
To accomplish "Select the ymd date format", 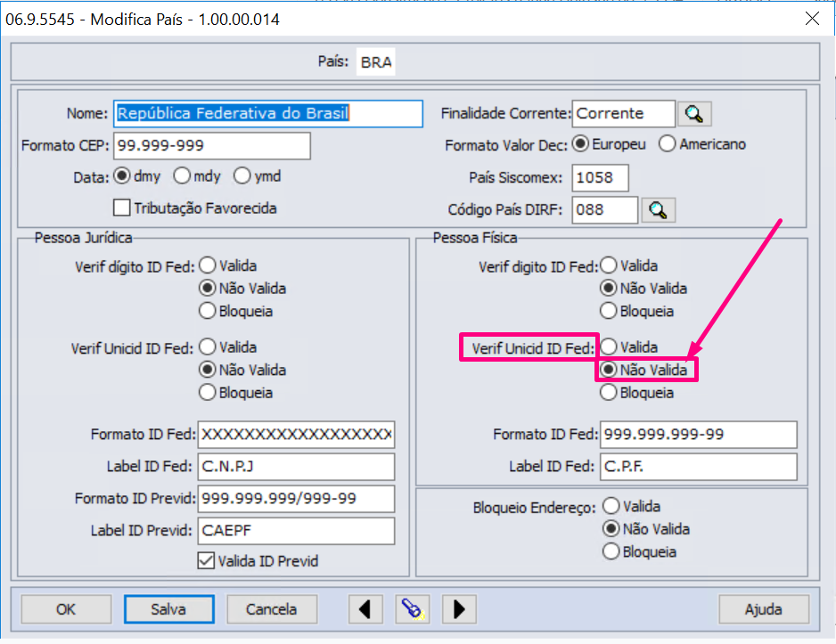I will 242,175.
